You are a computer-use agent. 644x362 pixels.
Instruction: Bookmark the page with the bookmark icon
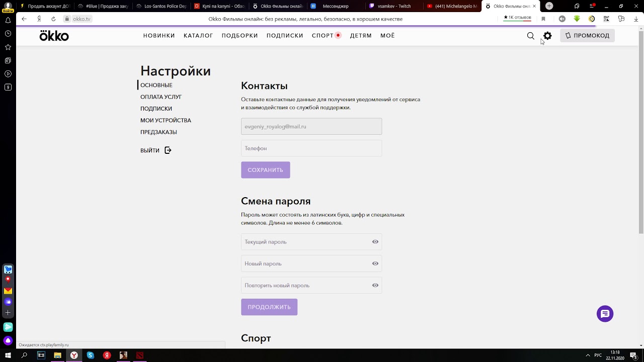tap(543, 19)
